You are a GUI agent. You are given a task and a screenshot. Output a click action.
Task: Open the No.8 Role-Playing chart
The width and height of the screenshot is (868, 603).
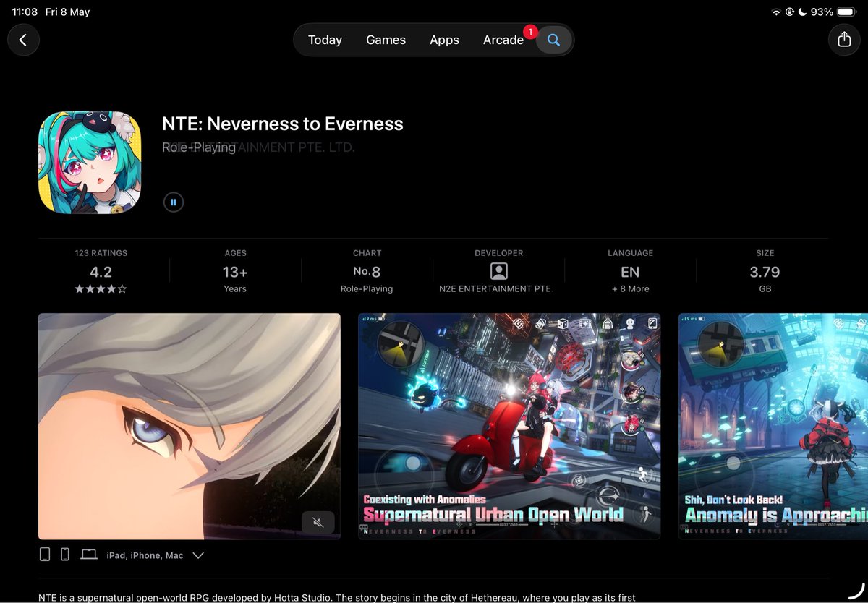tap(367, 272)
